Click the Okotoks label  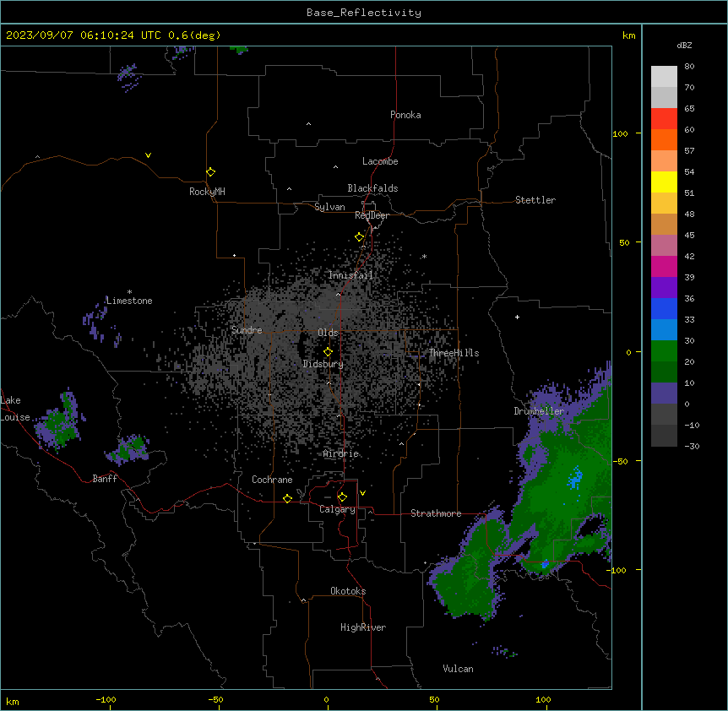tap(348, 591)
